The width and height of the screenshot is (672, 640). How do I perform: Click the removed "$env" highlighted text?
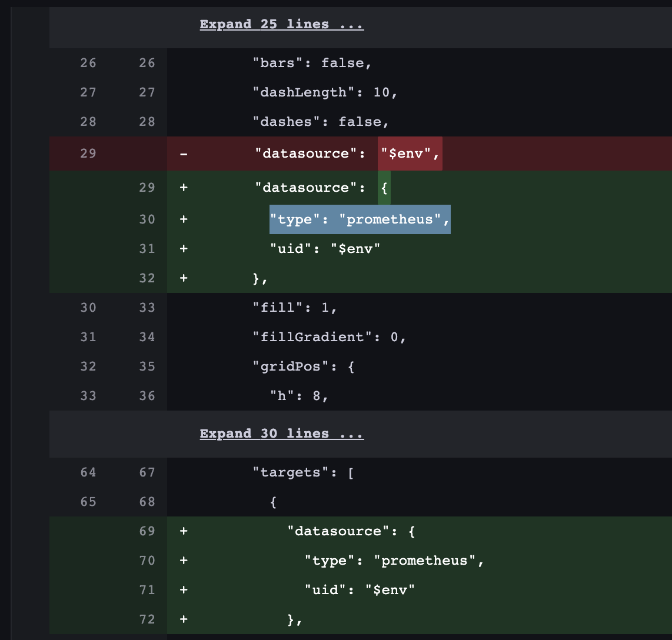point(409,153)
